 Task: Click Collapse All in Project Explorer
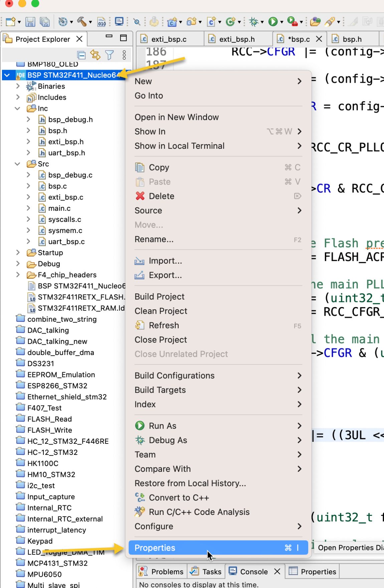pos(81,55)
